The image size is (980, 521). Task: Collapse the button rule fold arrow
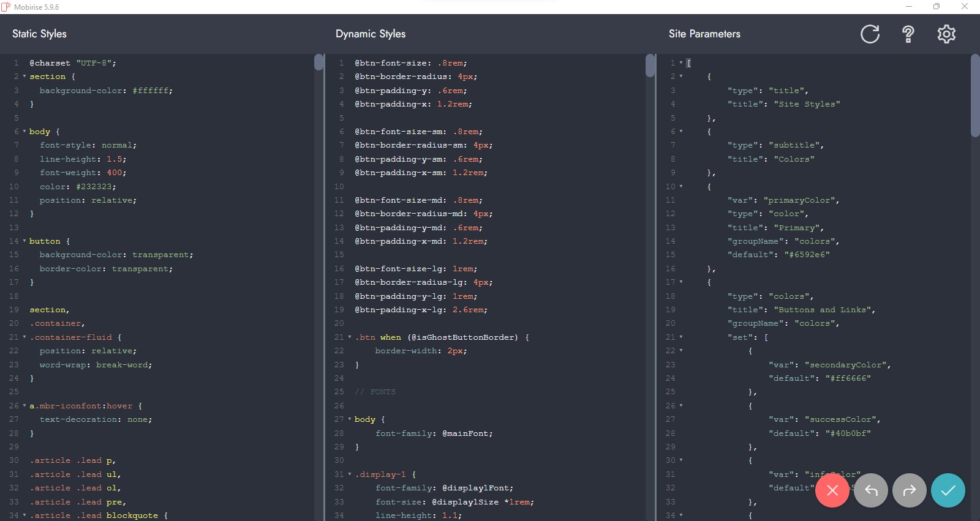coord(24,241)
